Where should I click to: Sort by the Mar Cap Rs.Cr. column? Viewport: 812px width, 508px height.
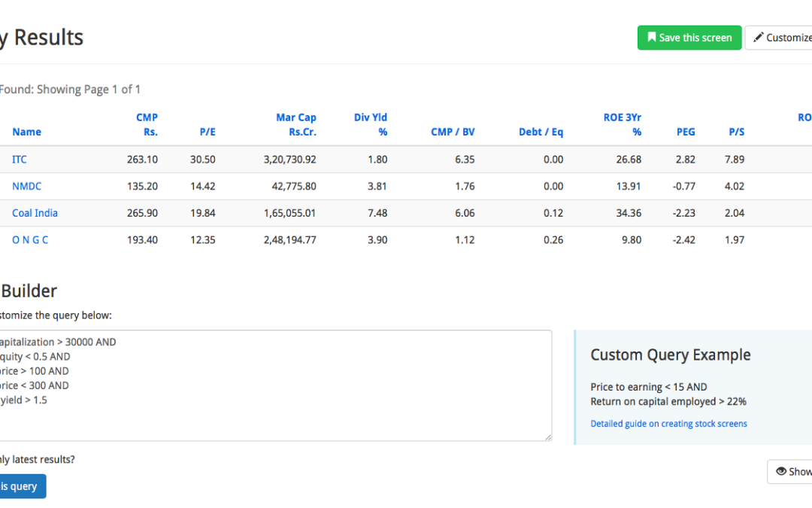click(296, 124)
